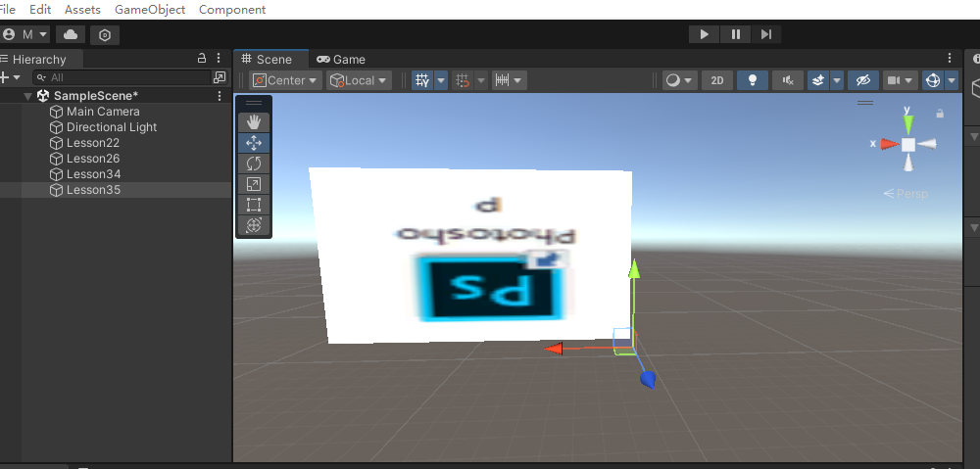Select the Hand view tool
980x469 pixels.
coord(254,122)
